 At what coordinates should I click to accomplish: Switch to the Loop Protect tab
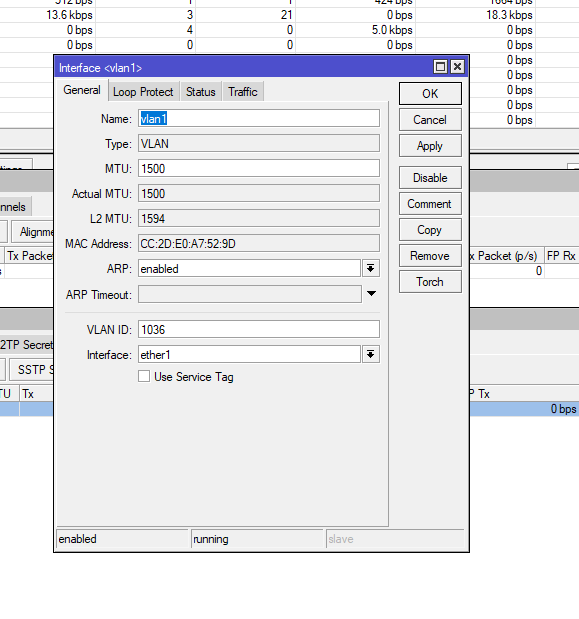coord(143,92)
